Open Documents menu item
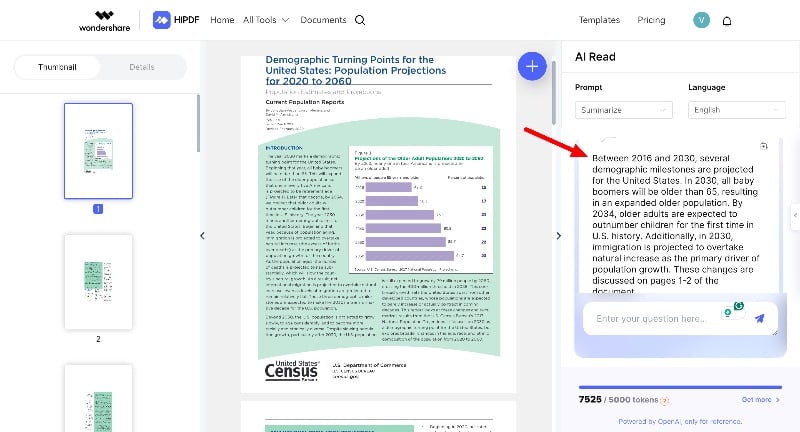 pos(323,20)
